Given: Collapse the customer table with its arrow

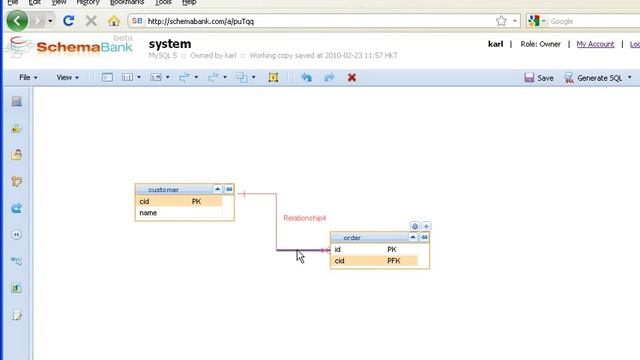Looking at the screenshot, I should [x=218, y=189].
